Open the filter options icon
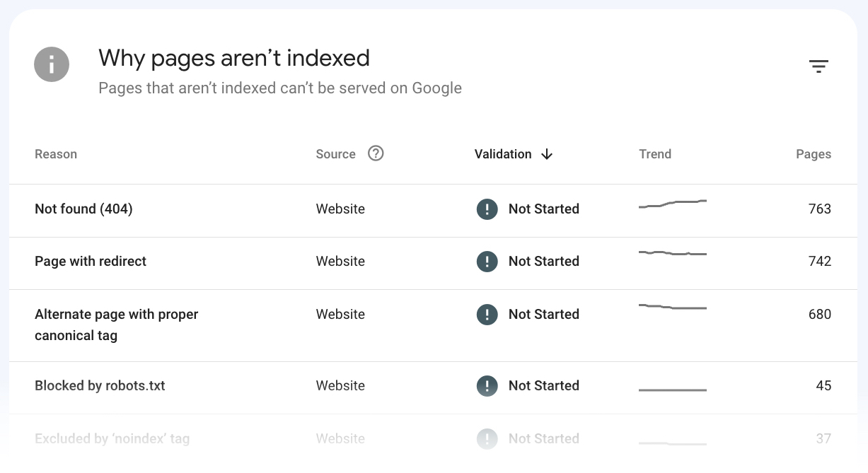The width and height of the screenshot is (868, 473). pos(818,65)
